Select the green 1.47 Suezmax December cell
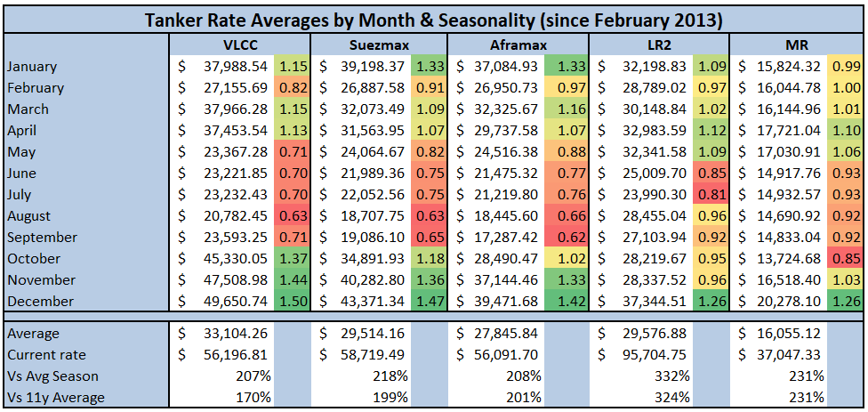Viewport: 868px width, 412px height. pyautogui.click(x=430, y=302)
